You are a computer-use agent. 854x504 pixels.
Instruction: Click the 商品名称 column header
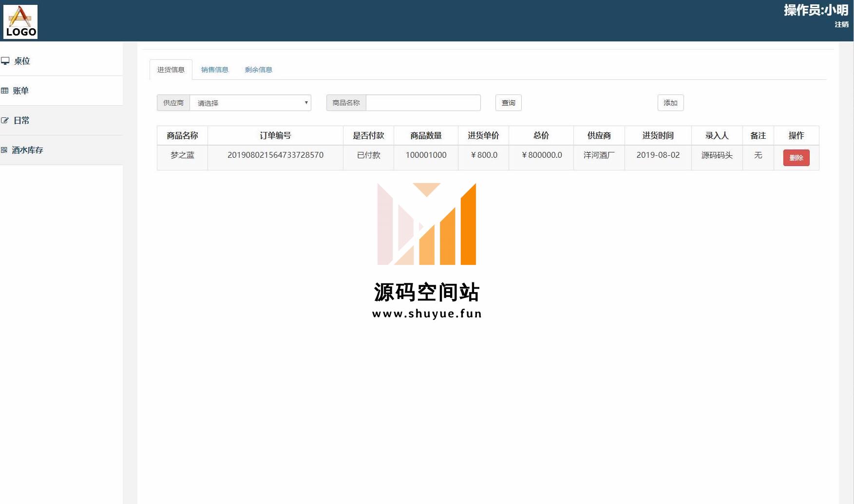[183, 135]
